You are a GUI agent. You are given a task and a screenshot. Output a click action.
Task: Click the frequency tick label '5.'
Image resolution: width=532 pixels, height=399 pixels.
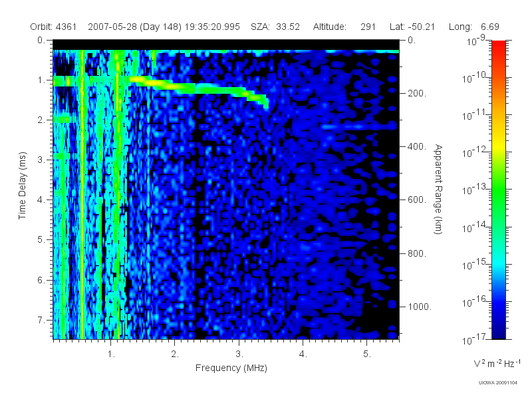pos(367,354)
